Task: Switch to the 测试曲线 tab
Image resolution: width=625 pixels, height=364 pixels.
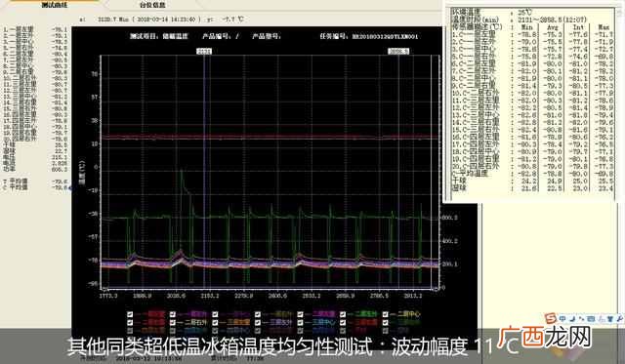Action: coord(55,5)
